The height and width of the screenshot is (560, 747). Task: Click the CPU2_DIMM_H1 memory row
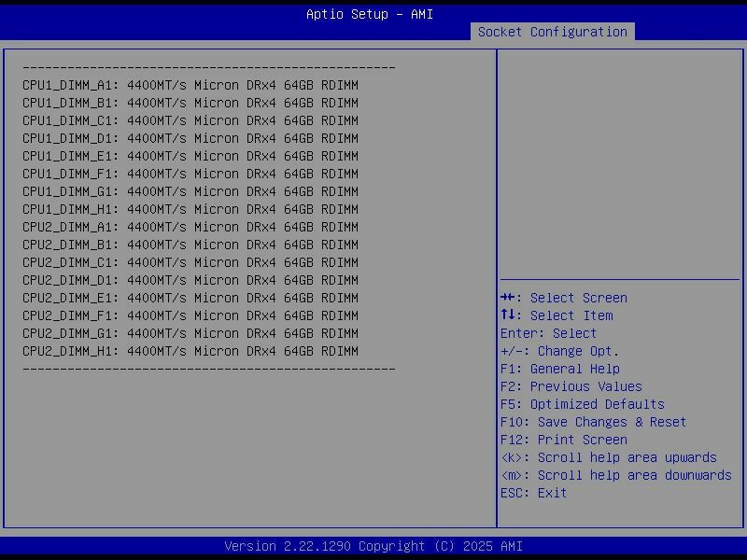[x=190, y=352]
